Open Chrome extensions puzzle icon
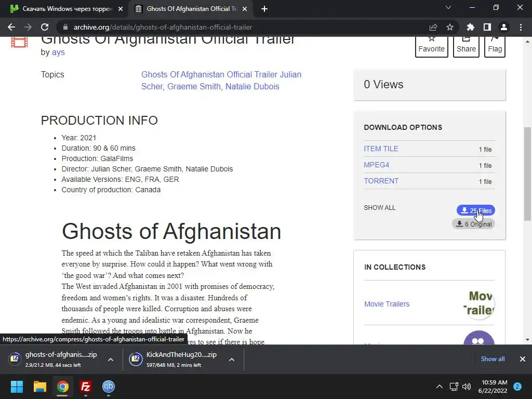 471,27
